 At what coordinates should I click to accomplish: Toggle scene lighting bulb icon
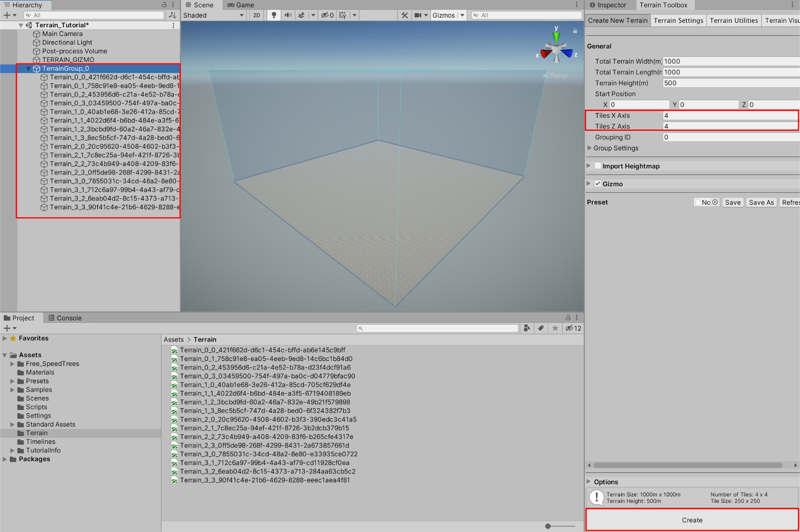point(274,15)
